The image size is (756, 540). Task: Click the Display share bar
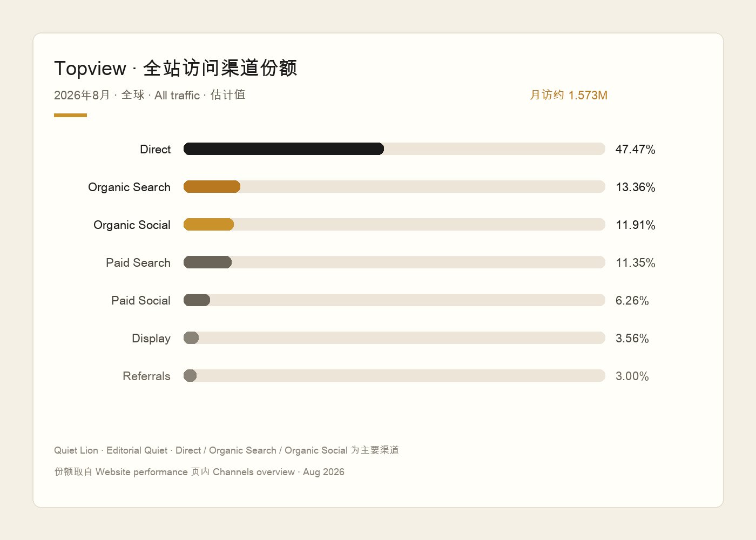click(191, 338)
